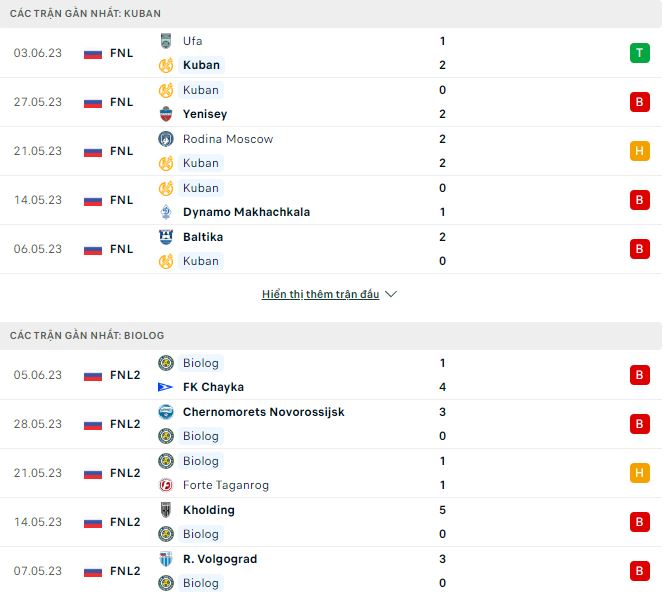This screenshot has height=595, width=667.
Task: Open the Kuban vs Yenisey match row
Action: (x=330, y=102)
